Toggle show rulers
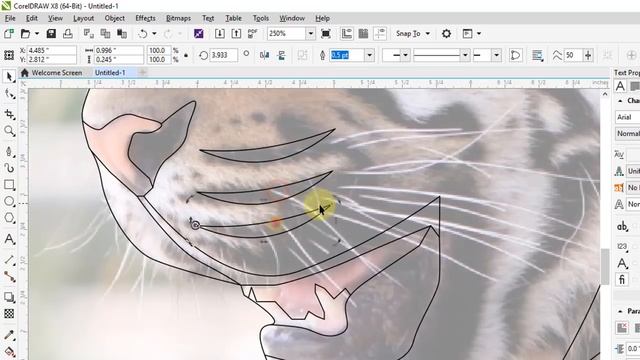This screenshot has height=360, width=640. 347,33
